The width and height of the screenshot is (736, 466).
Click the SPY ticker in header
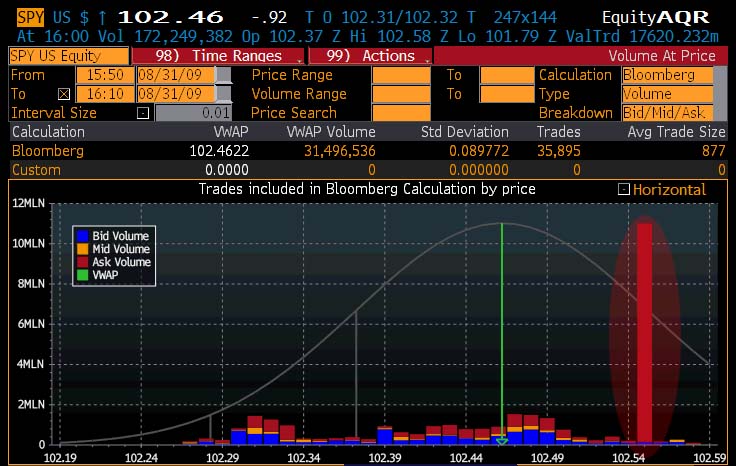tap(31, 18)
